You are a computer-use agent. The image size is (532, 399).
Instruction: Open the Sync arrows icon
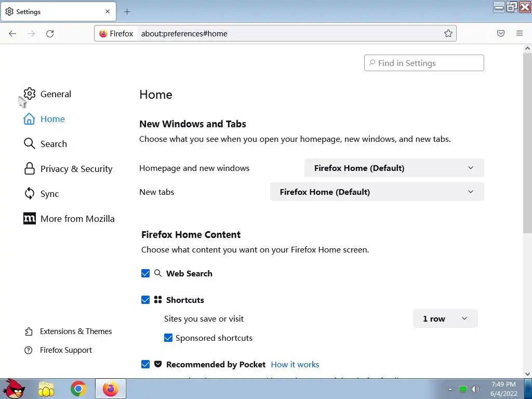click(30, 193)
